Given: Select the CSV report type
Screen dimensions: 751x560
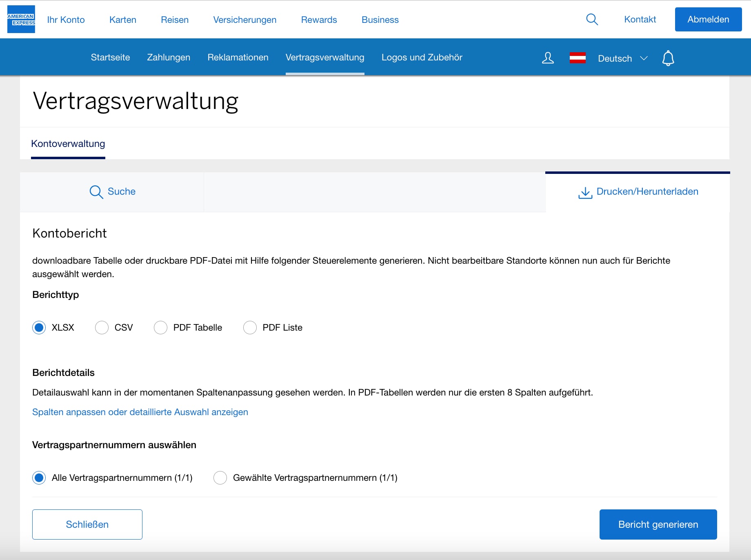Looking at the screenshot, I should (x=102, y=327).
